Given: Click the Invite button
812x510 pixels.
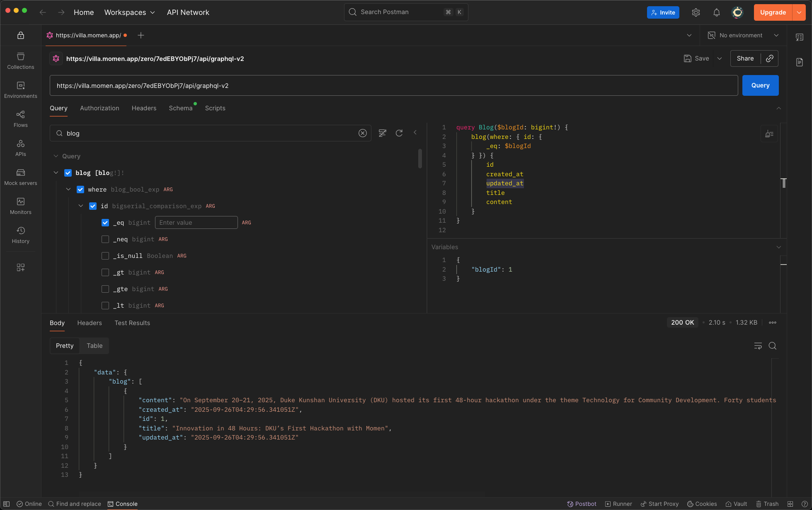Looking at the screenshot, I should point(663,12).
